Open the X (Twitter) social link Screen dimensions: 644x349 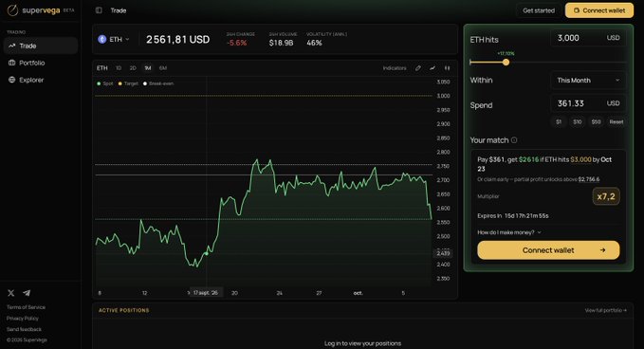11,293
